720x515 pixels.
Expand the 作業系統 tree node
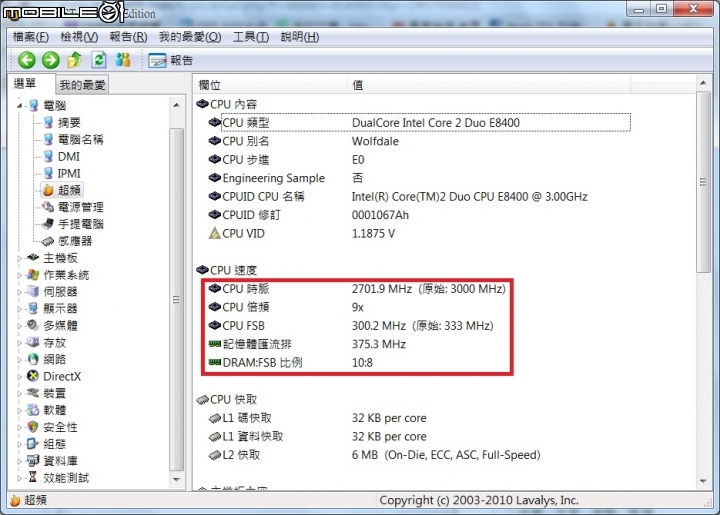(x=19, y=275)
